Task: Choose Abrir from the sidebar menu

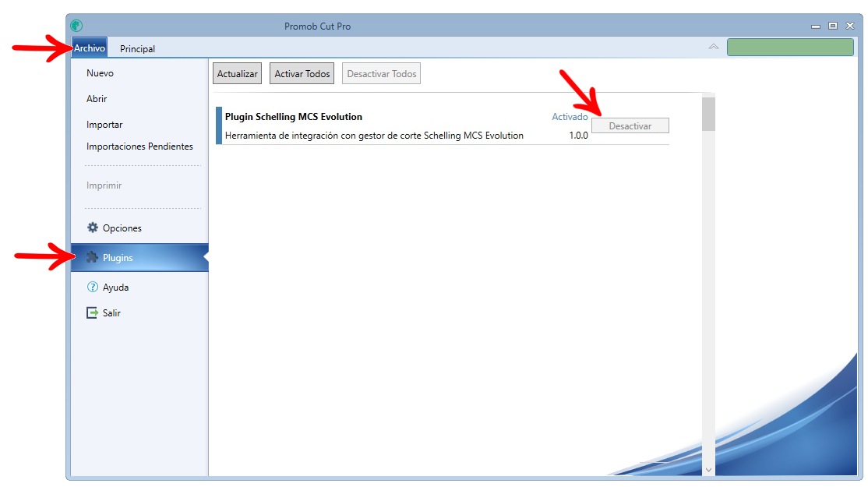Action: click(x=97, y=98)
